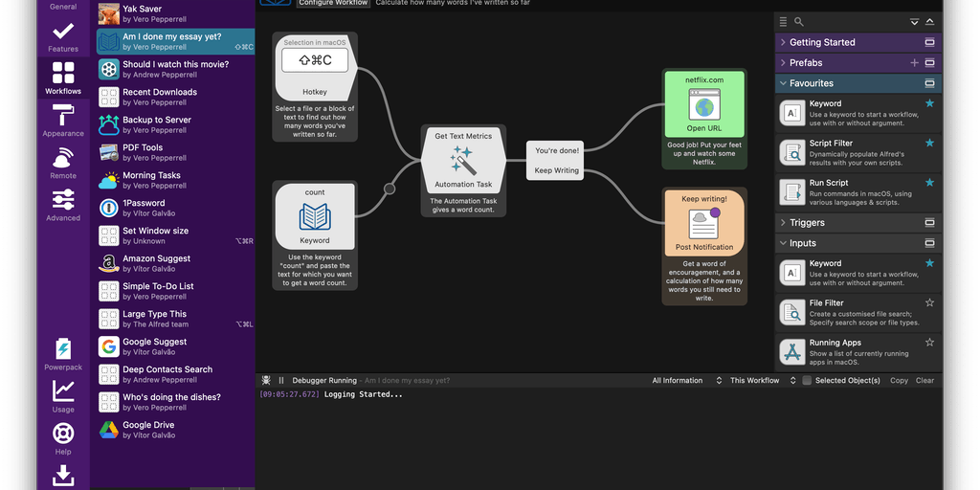Viewport: 980px width, 490px height.
Task: Expand the Getting Started section
Action: pos(823,43)
